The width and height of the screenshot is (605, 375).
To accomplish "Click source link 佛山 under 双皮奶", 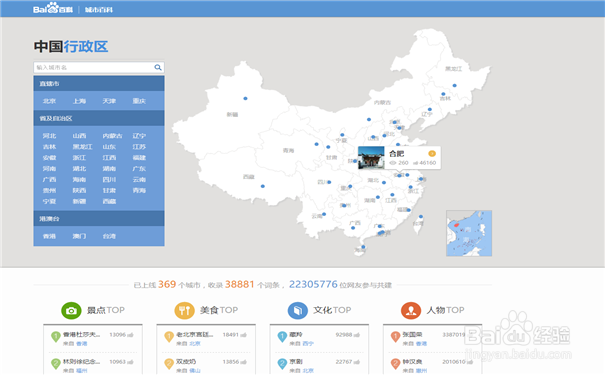I will (195, 370).
